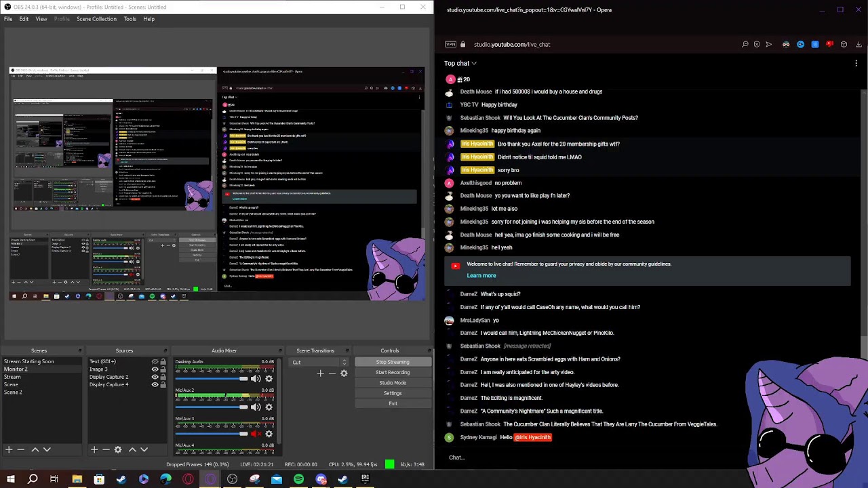Screen dimensions: 868x488
Task: Open OBS Studio icon in the taskbar
Action: click(x=233, y=479)
